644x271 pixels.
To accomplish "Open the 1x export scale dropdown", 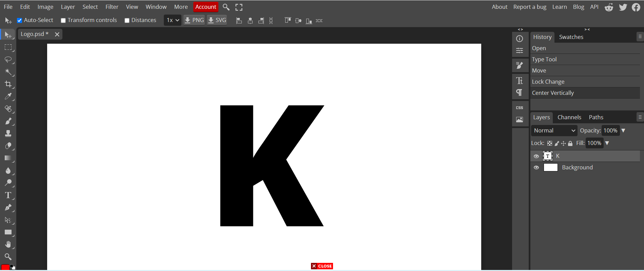I will pos(173,20).
